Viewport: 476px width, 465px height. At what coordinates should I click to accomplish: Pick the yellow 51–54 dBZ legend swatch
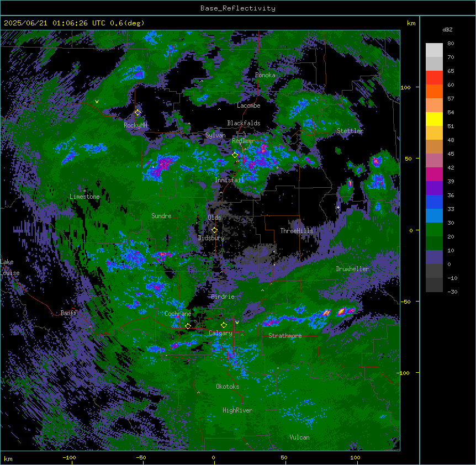(x=434, y=119)
